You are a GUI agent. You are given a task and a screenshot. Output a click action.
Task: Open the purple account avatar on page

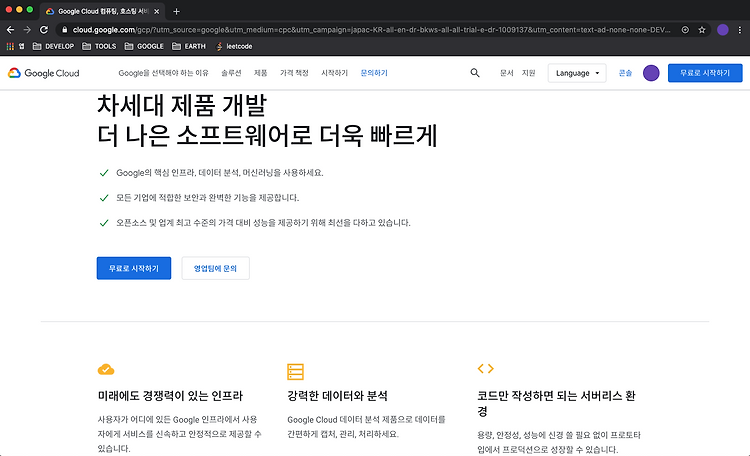[x=651, y=73]
